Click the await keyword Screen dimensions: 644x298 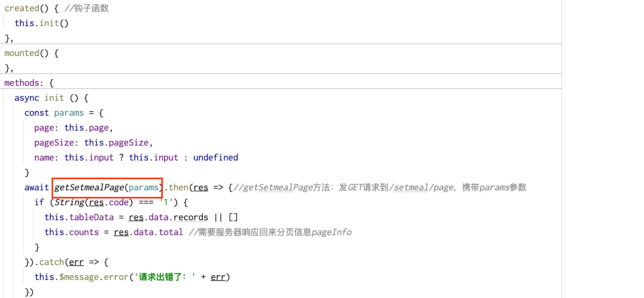coord(37,188)
